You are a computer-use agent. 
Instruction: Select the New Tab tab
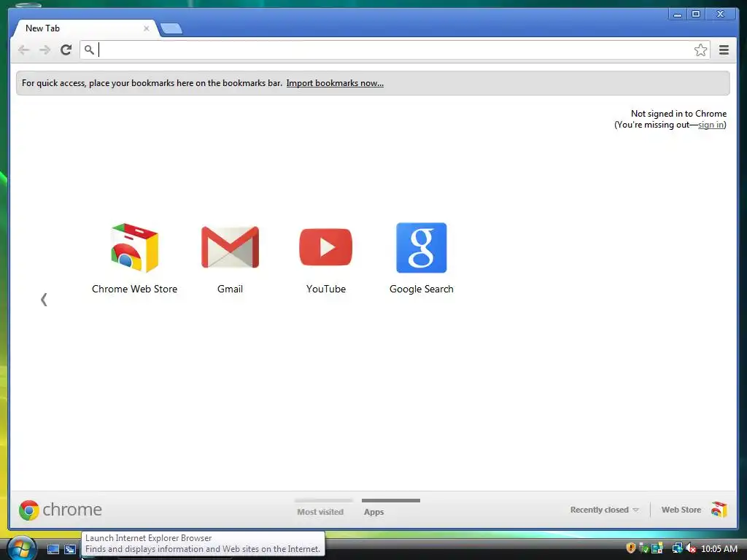(x=86, y=28)
